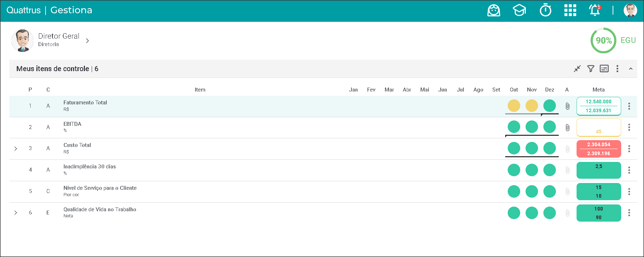
Task: Click the timer stopwatch icon
Action: (545, 10)
